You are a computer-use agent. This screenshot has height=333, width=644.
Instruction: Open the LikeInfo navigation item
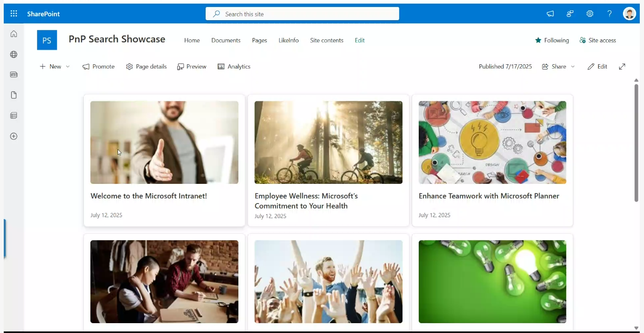coord(289,40)
